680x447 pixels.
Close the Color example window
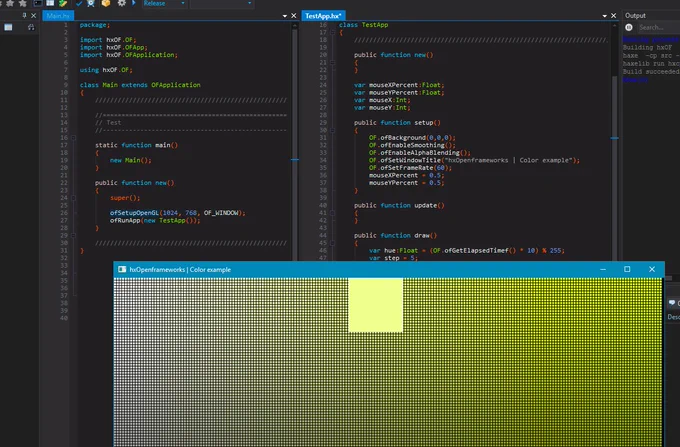652,269
